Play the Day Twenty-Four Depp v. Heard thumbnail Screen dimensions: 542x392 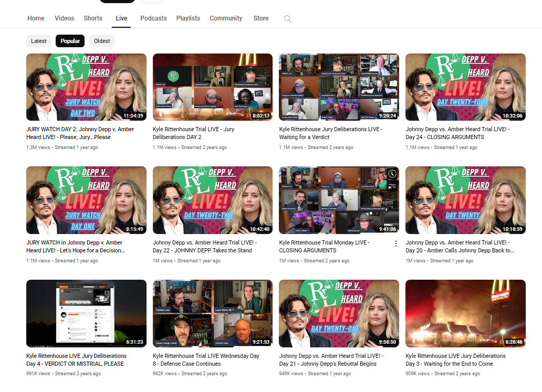click(466, 87)
